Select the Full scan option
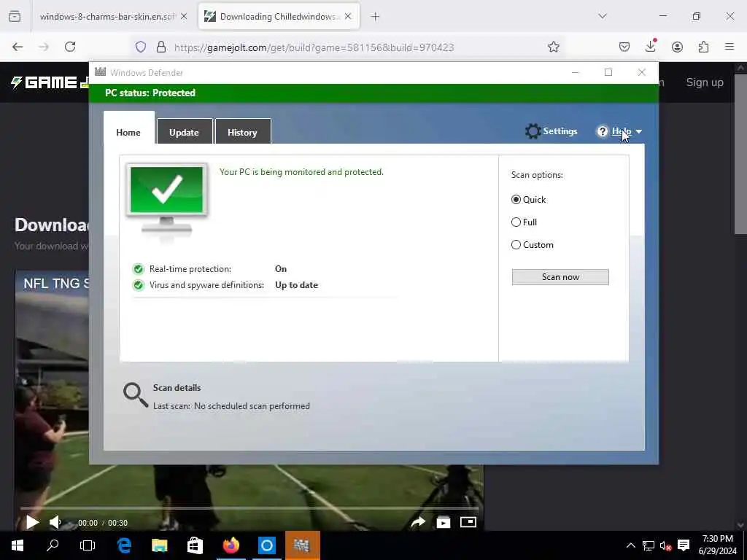This screenshot has width=747, height=560. (x=516, y=222)
